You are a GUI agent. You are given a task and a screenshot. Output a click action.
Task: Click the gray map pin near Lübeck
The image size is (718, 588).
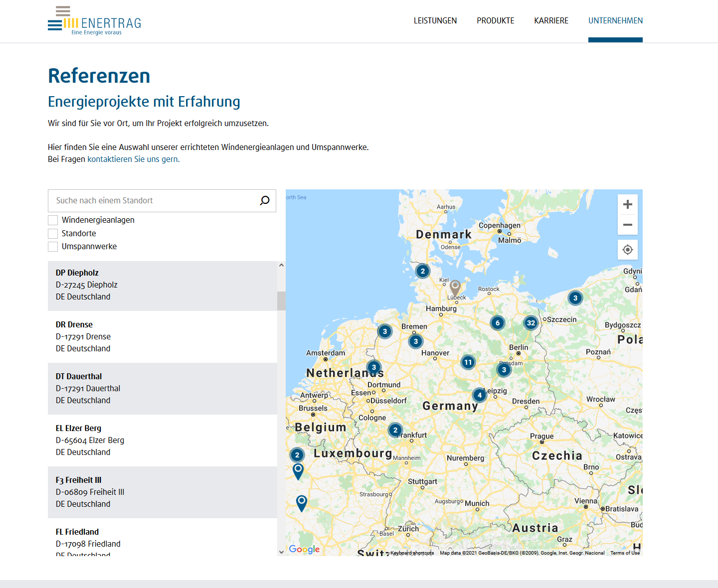[x=455, y=288]
